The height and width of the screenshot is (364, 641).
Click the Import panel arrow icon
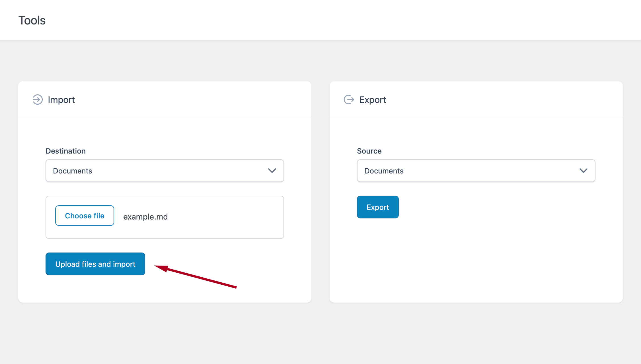[37, 100]
